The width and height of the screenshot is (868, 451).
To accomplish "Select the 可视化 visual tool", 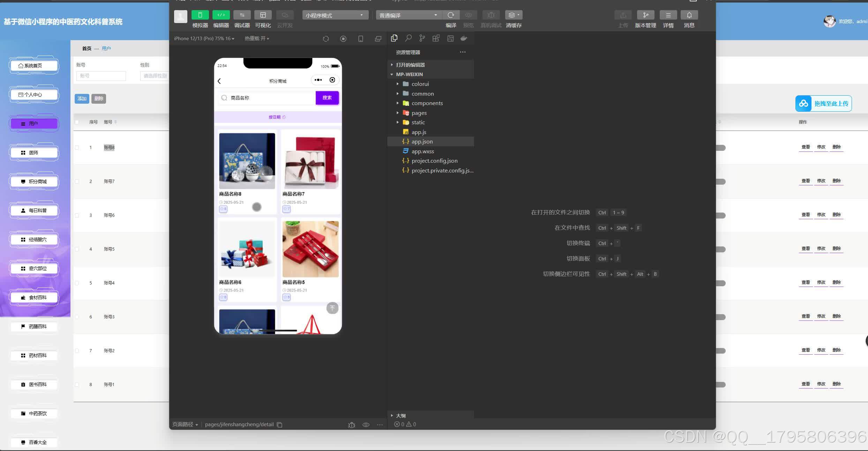I will click(263, 15).
